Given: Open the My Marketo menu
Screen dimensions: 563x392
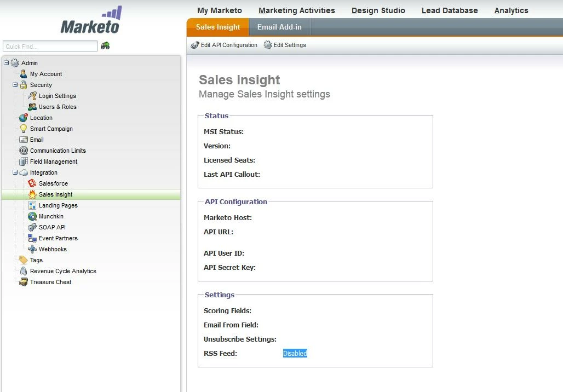Looking at the screenshot, I should pos(220,10).
